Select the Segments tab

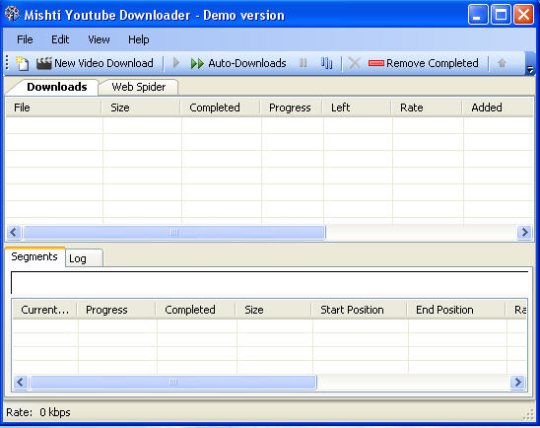tap(34, 257)
